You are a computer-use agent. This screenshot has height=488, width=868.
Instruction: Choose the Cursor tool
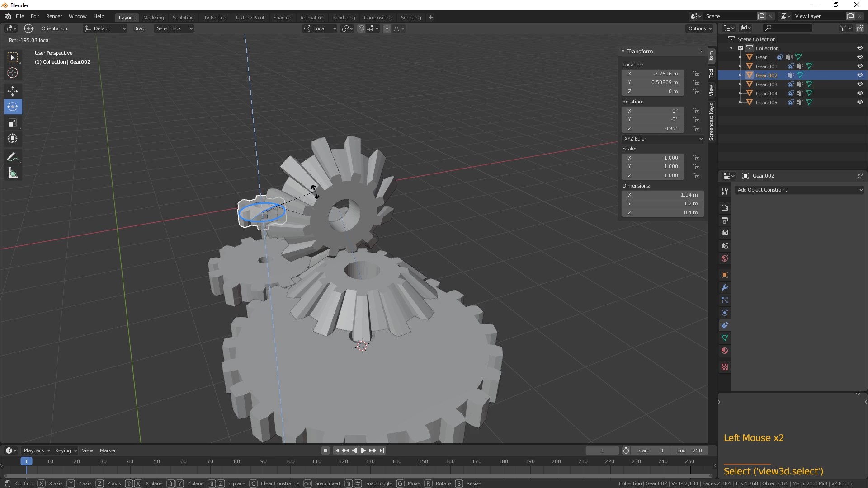13,73
